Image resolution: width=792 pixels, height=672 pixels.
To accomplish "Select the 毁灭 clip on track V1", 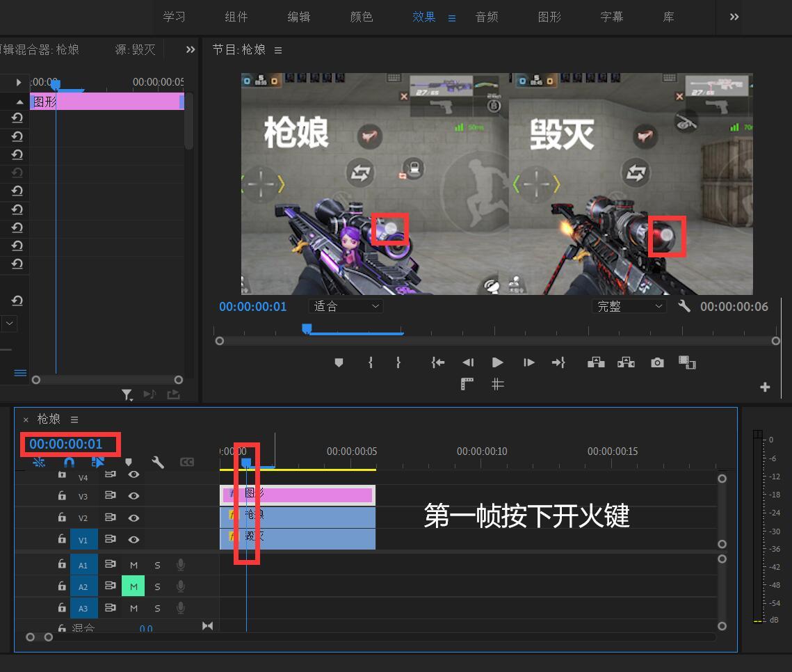I will [298, 538].
